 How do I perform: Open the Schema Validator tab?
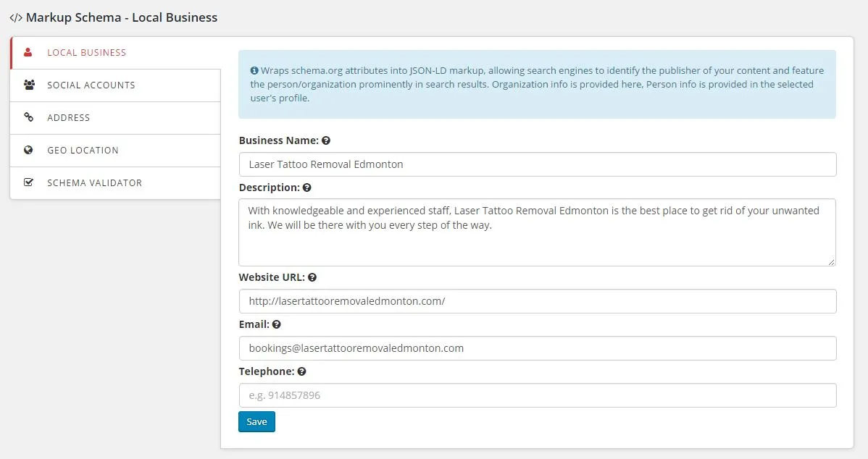115,183
